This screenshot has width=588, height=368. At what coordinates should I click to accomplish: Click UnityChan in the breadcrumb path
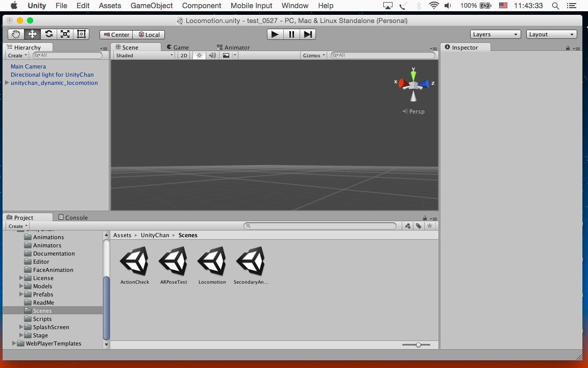pos(155,235)
